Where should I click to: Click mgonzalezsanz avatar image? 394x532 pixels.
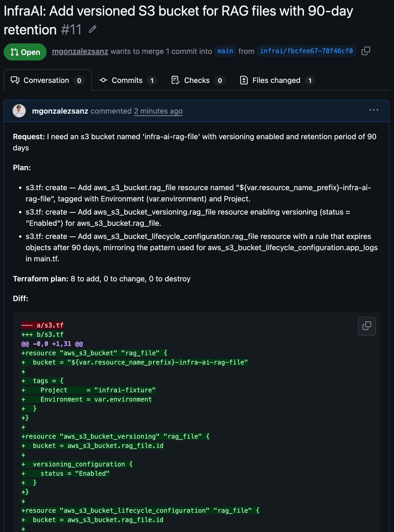tap(19, 111)
